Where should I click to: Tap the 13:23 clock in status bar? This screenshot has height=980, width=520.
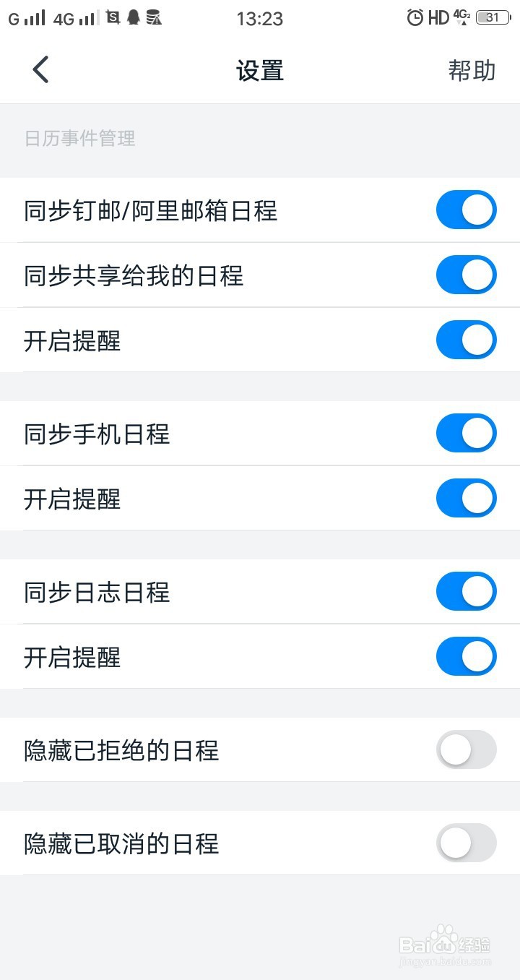(259, 19)
